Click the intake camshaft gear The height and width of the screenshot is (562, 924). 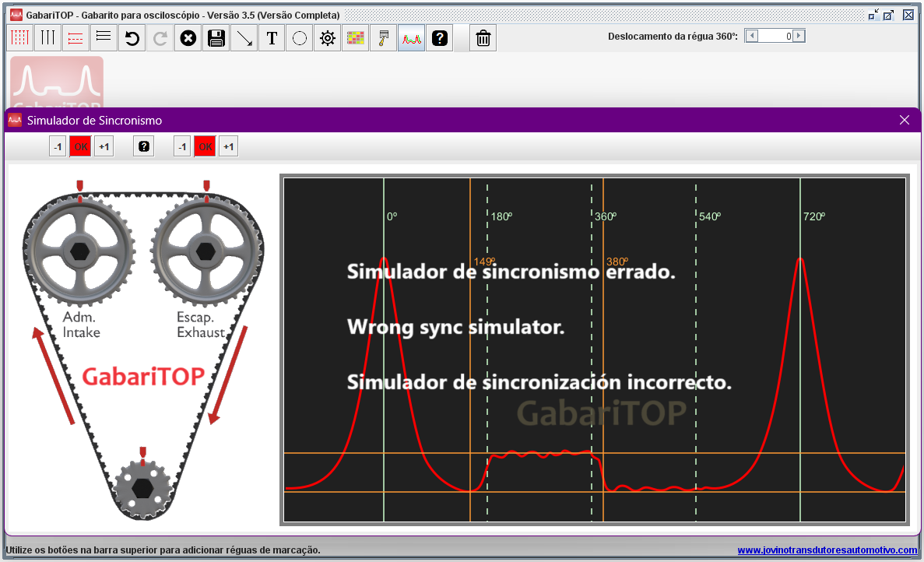[x=79, y=251]
